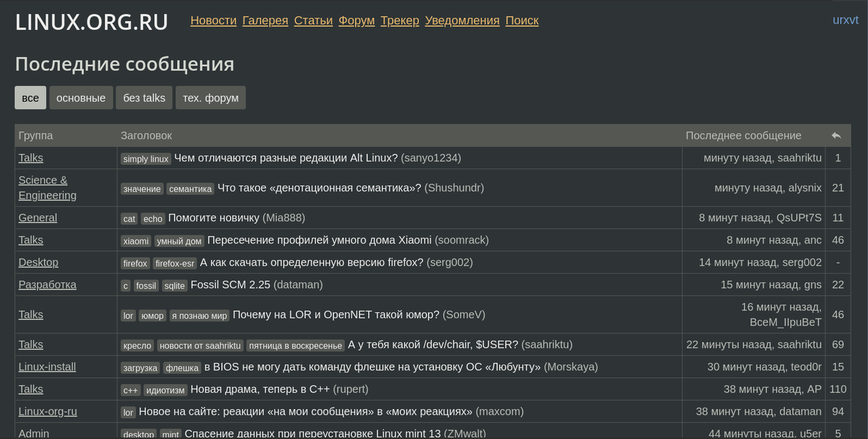868x439 pixels.
Task: Click reply count 110 in C++ drama row
Action: [838, 389]
